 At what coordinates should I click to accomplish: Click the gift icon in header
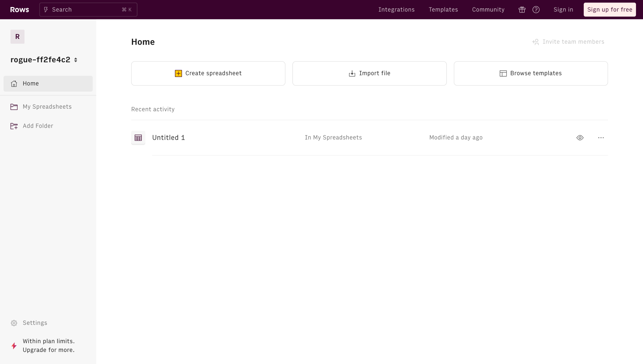(522, 10)
